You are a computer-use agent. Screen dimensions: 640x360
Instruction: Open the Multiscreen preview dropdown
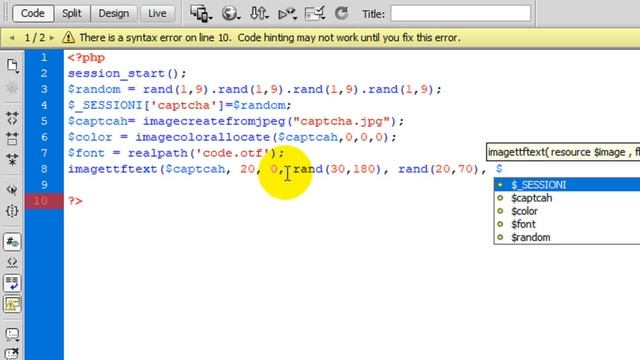click(201, 13)
